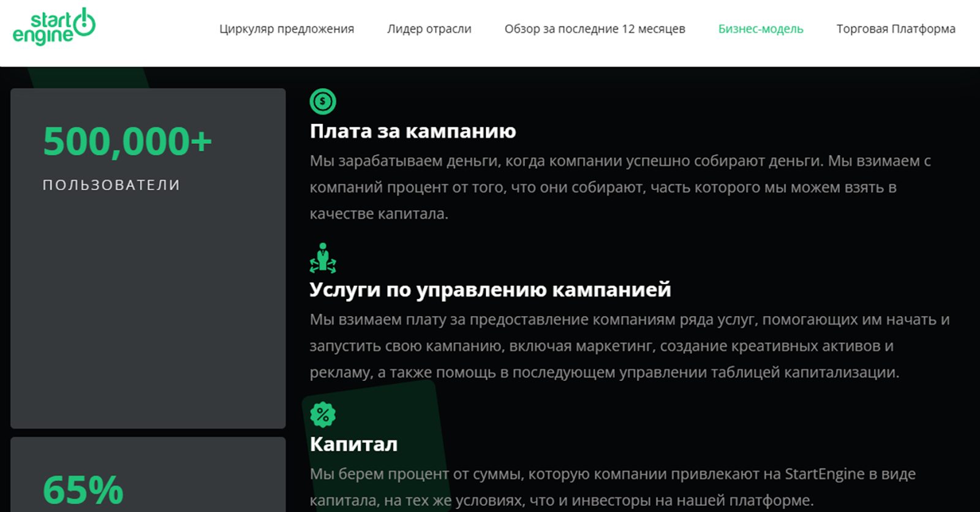
Task: Click the heading Плата за кампанию
Action: 413,131
